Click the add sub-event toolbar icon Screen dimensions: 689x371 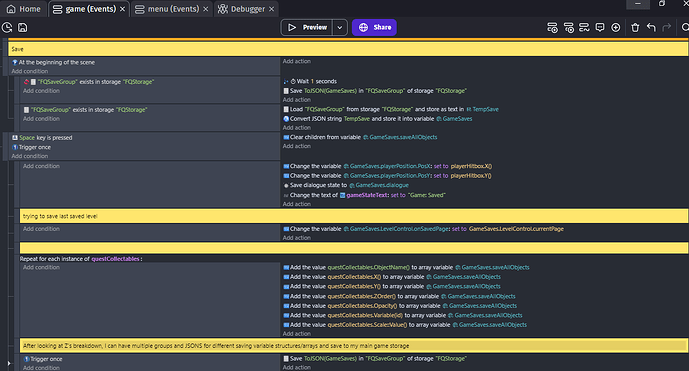[569, 28]
